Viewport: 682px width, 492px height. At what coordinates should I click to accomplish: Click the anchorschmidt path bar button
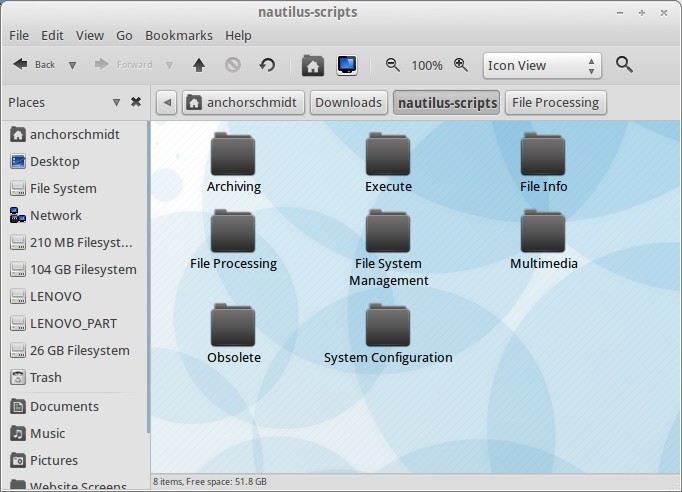[243, 103]
